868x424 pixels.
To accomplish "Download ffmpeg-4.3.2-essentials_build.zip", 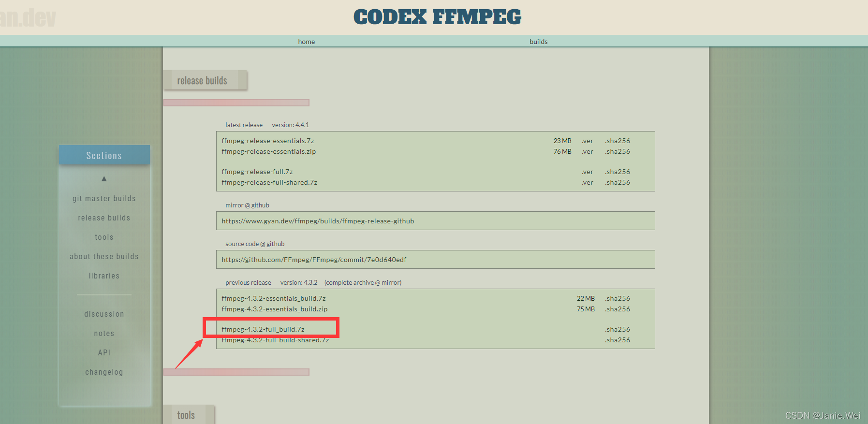I will [x=275, y=309].
